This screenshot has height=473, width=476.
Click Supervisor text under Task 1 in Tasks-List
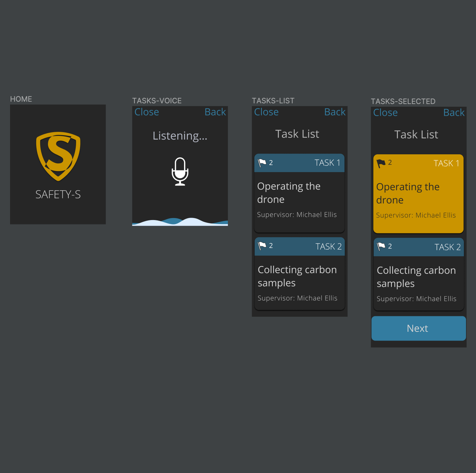(297, 215)
